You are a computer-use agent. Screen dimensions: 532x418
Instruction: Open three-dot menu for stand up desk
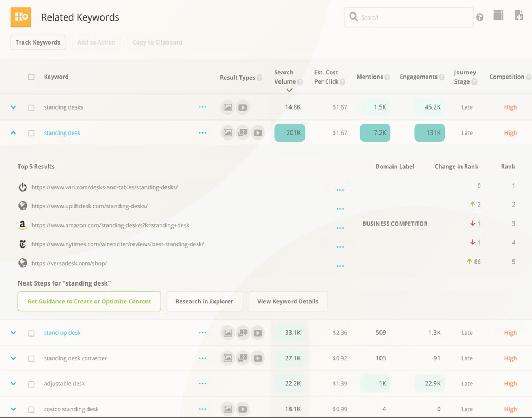(202, 332)
